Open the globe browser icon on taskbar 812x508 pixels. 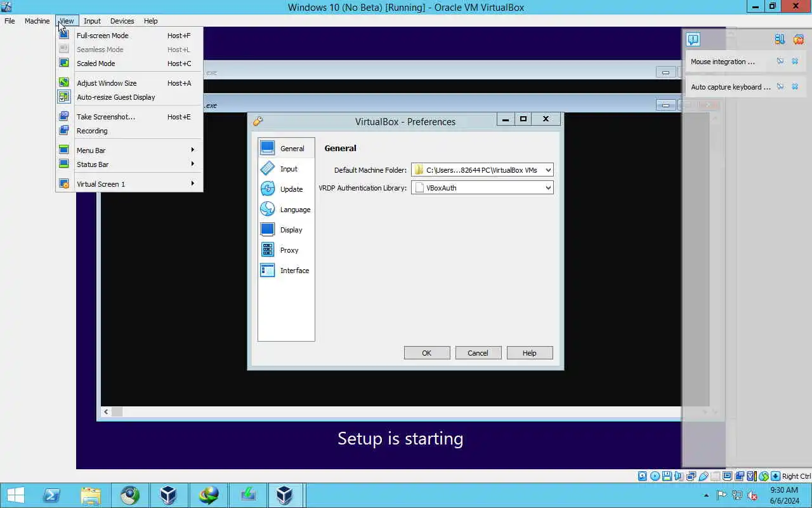click(130, 495)
